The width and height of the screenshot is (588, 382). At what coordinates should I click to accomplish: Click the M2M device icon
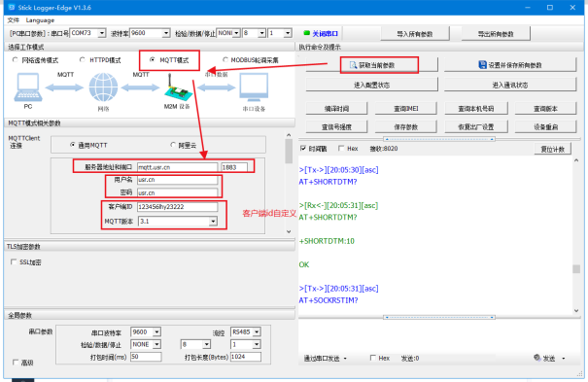176,87
